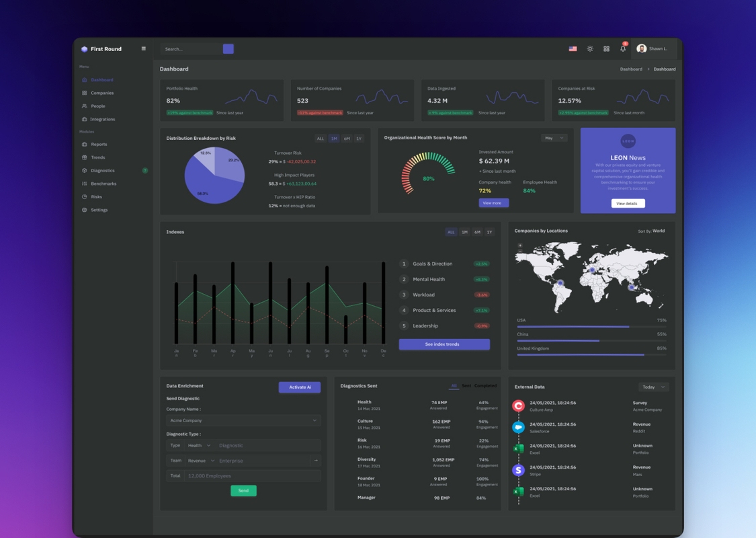Viewport: 756px width, 538px height.
Task: Open the Today dropdown in External Data
Action: point(653,387)
